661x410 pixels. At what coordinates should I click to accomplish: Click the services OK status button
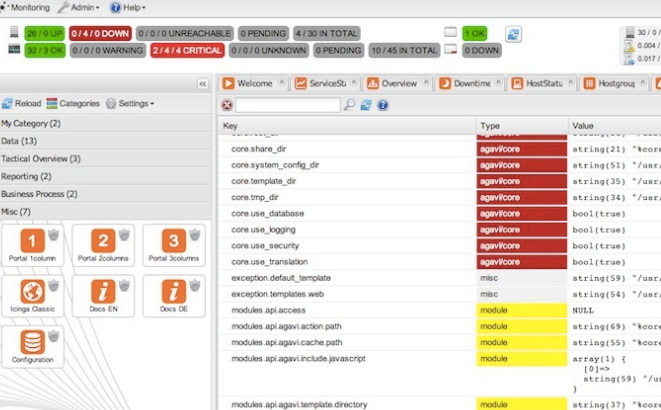click(x=45, y=51)
